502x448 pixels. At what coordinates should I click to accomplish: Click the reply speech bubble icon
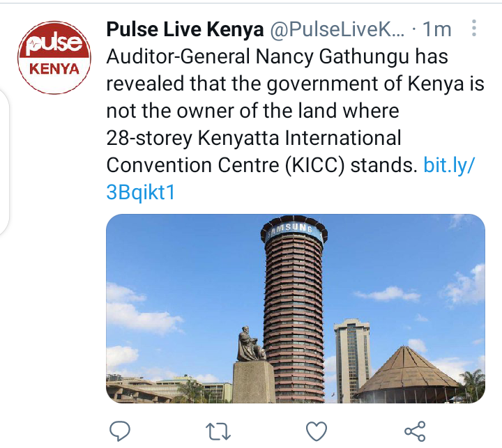click(120, 431)
